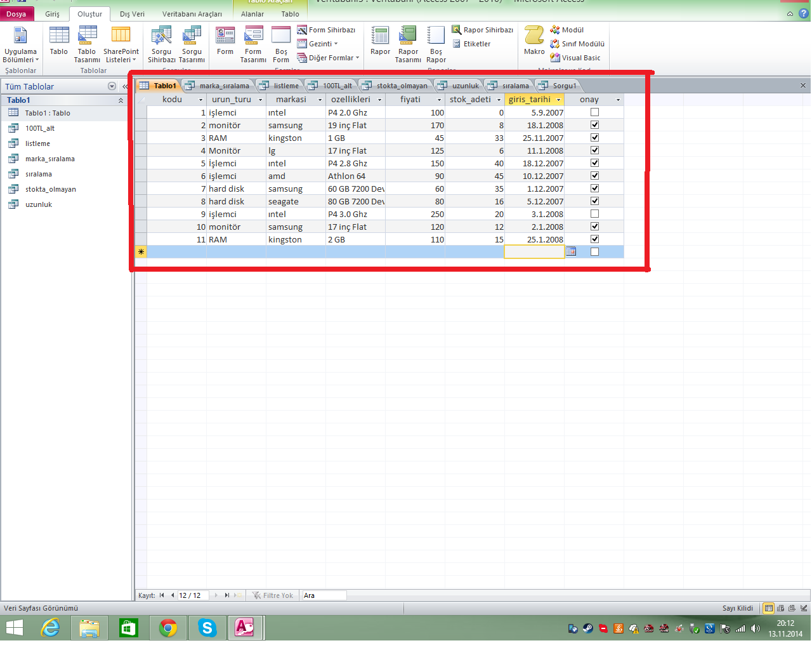Launch Sorgu Sihirbazı query wizard
The image size is (812, 650).
161,44
